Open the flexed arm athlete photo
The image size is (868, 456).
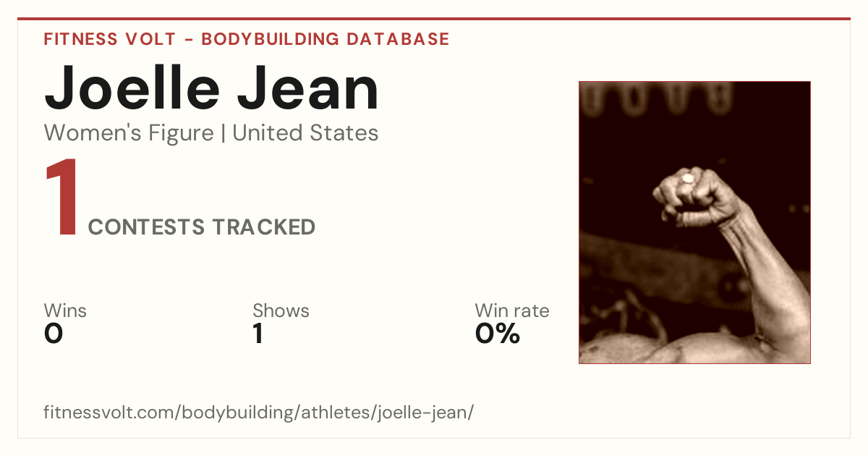click(694, 222)
